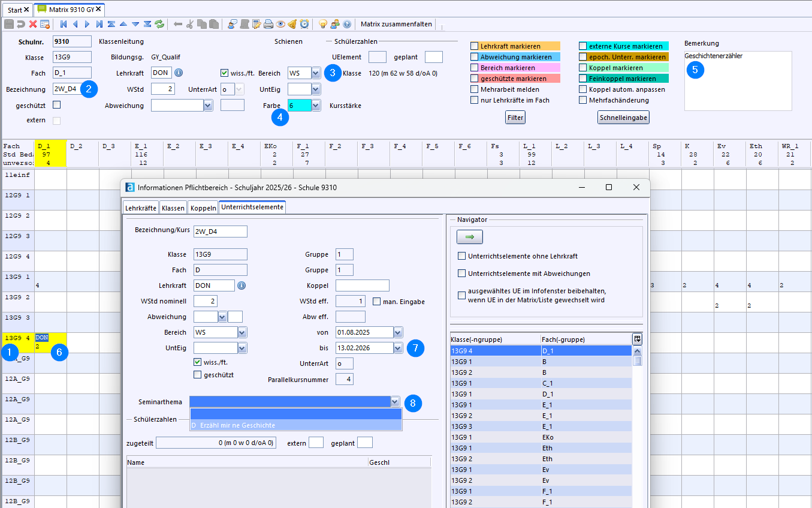Click the printer icon in the toolbar

[268, 24]
